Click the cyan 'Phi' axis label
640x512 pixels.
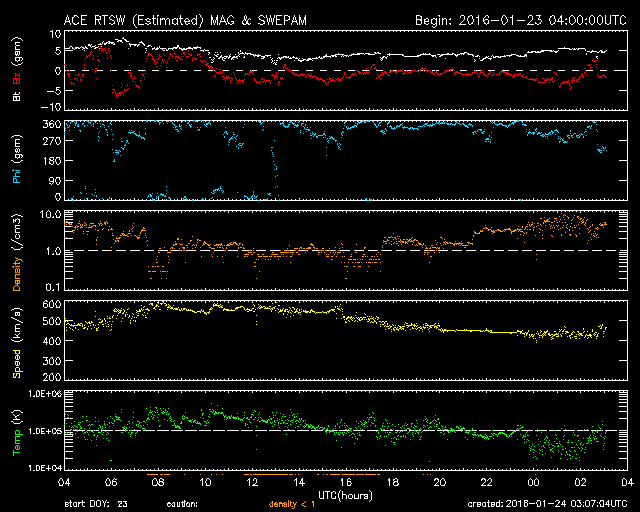[x=17, y=175]
